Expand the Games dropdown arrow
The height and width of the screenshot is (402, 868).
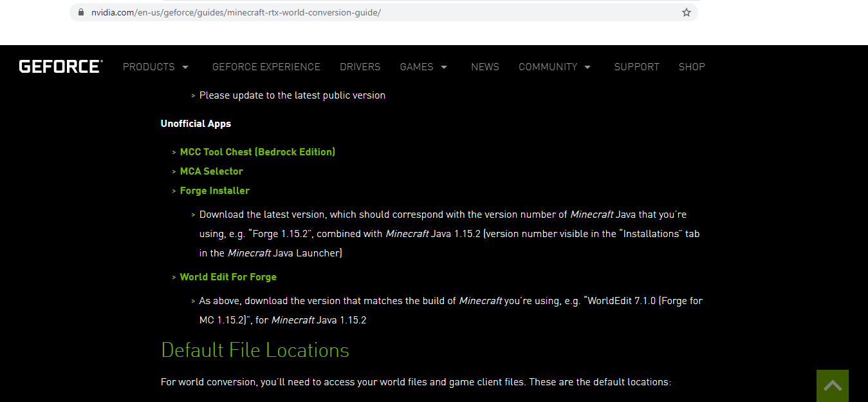[x=444, y=67]
